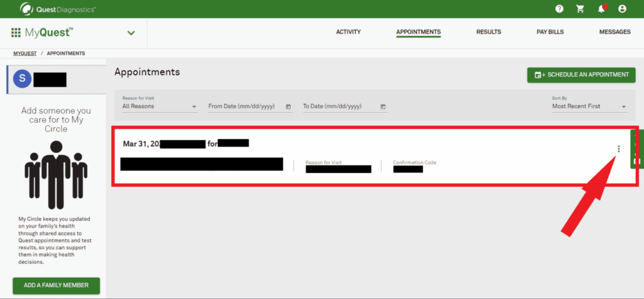Select the Appointments tab
The height and width of the screenshot is (299, 644).
(418, 32)
